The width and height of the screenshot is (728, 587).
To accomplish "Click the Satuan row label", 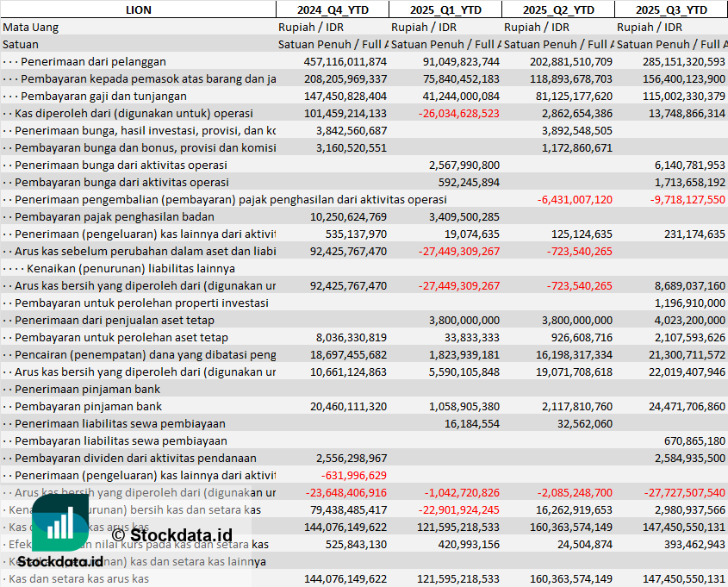I will [21, 45].
